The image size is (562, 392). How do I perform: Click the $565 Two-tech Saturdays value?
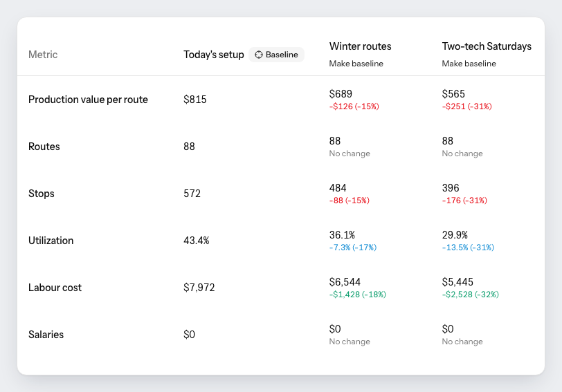pyautogui.click(x=453, y=94)
